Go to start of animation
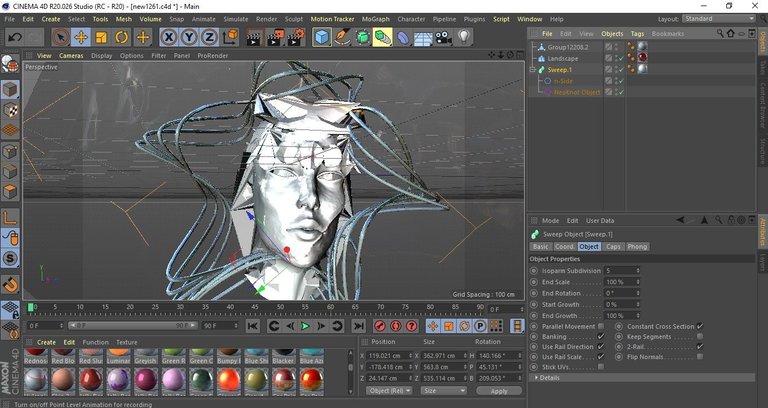768x408 pixels. point(253,326)
